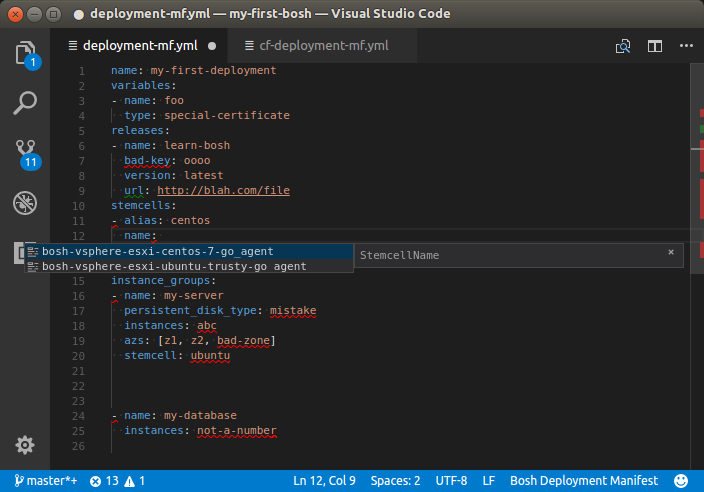Image resolution: width=704 pixels, height=492 pixels.
Task: Click 'my-server' name on line 16
Action: coord(194,295)
